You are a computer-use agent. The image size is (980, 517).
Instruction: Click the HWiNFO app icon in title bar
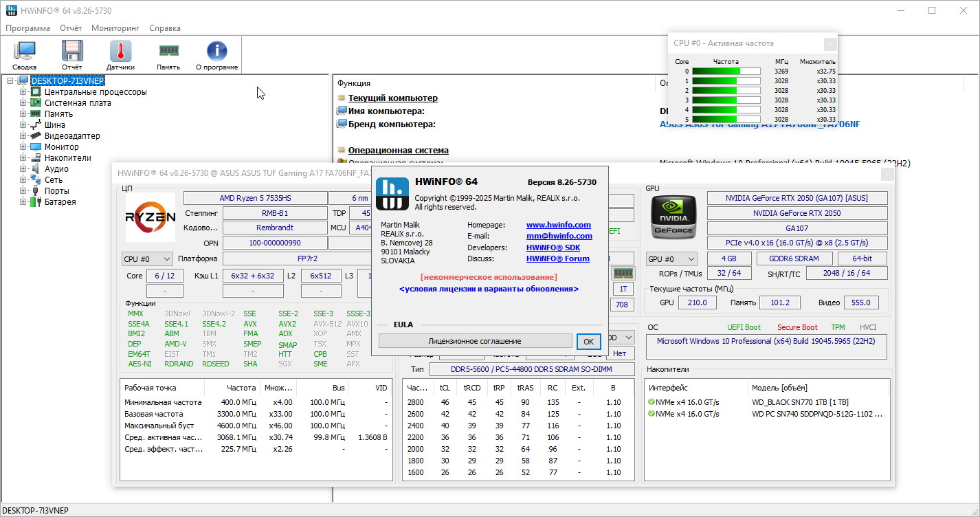pos(12,11)
